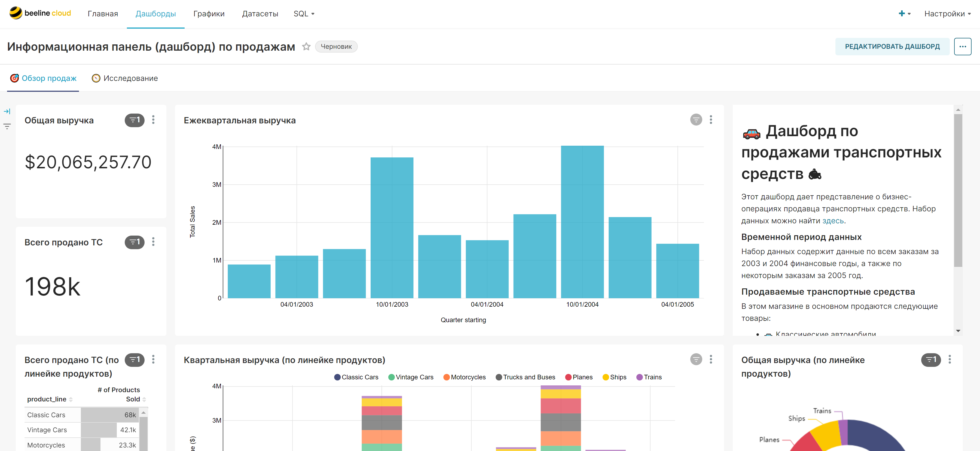
Task: Toggle Vintage Cars legend series
Action: [411, 377]
